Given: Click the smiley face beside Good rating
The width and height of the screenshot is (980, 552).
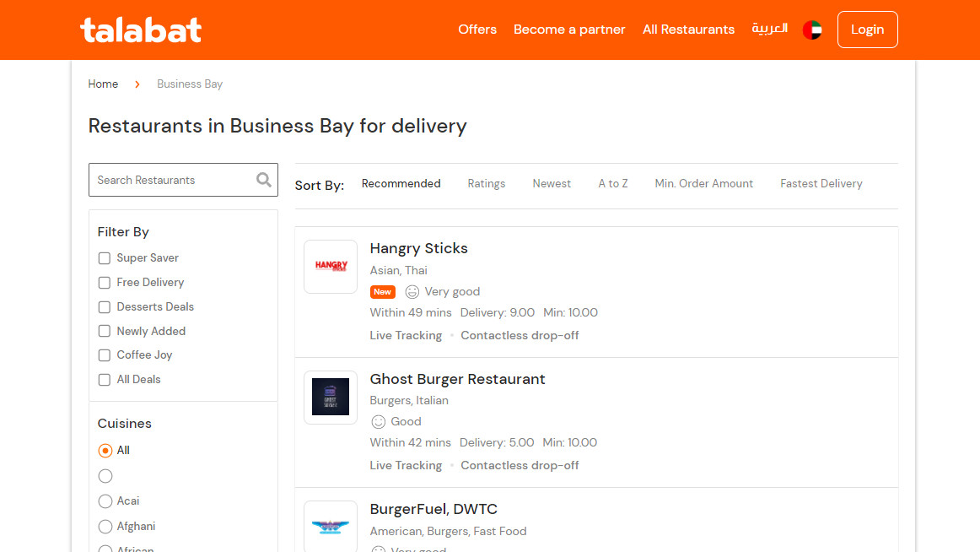Looking at the screenshot, I should coord(378,421).
